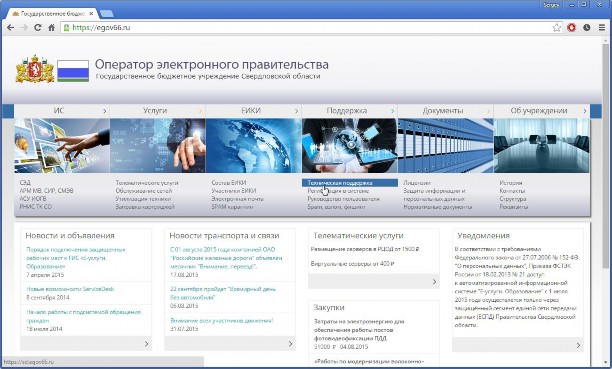
Task: Open the Chrome hamburger menu
Action: click(601, 27)
